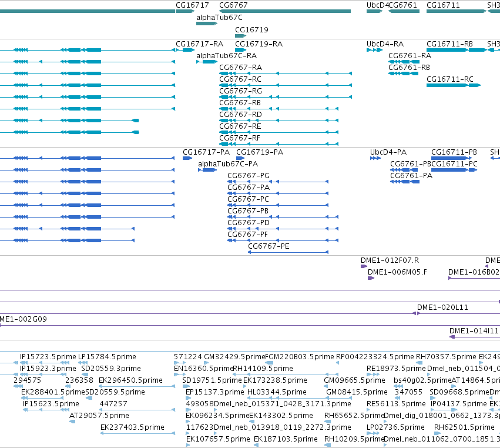Select the CG6767-PA protein label
Viewport: 500px width, 448px height.
click(x=249, y=188)
